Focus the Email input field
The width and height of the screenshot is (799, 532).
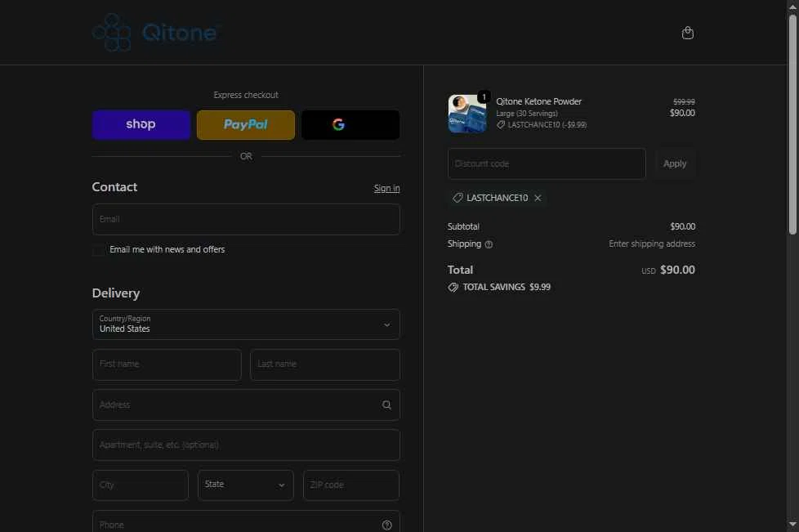246,219
